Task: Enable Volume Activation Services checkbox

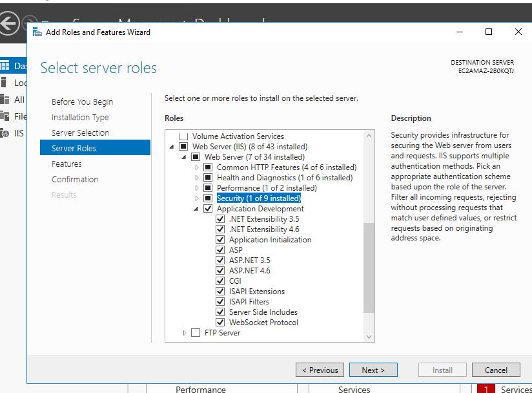Action: click(x=183, y=136)
